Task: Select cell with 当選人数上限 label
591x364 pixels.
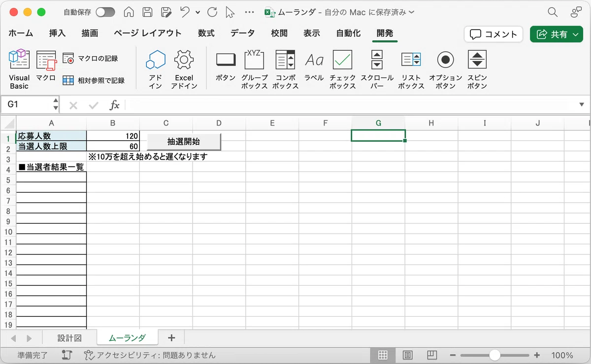Action: point(51,146)
